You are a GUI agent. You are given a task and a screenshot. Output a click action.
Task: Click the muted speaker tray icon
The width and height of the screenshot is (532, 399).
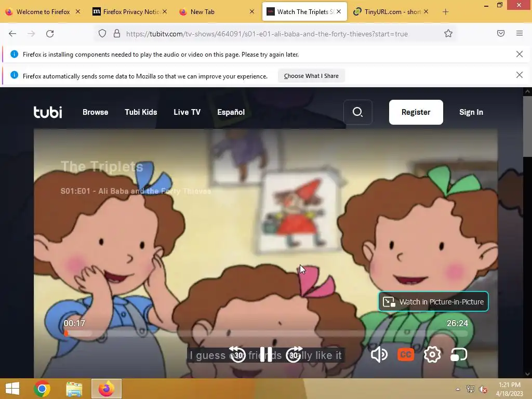pyautogui.click(x=483, y=389)
